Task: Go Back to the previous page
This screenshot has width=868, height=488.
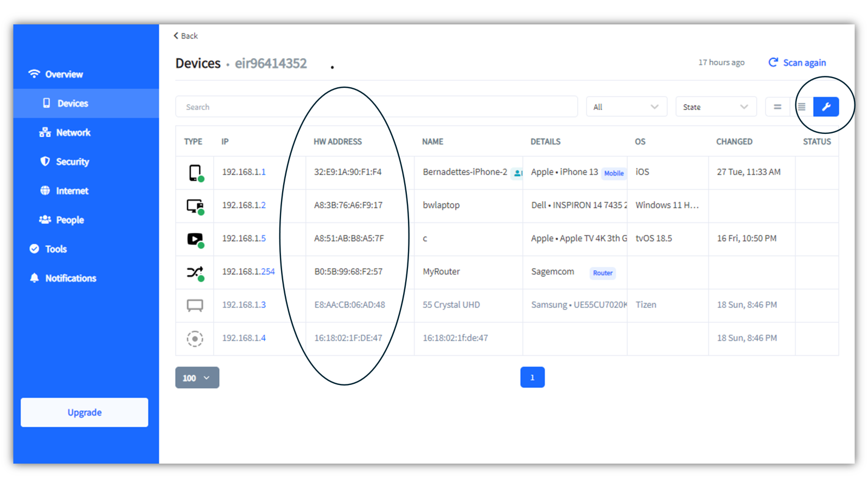Action: tap(186, 36)
